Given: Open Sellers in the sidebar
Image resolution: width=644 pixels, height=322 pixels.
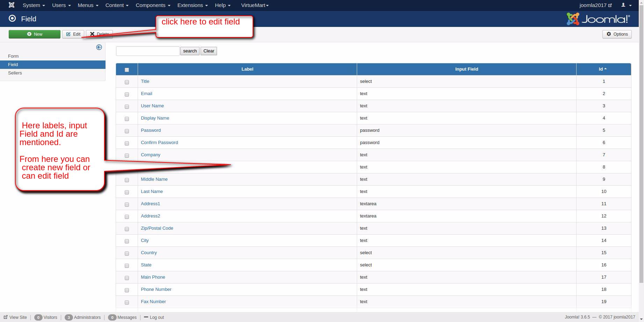Looking at the screenshot, I should click(x=15, y=73).
